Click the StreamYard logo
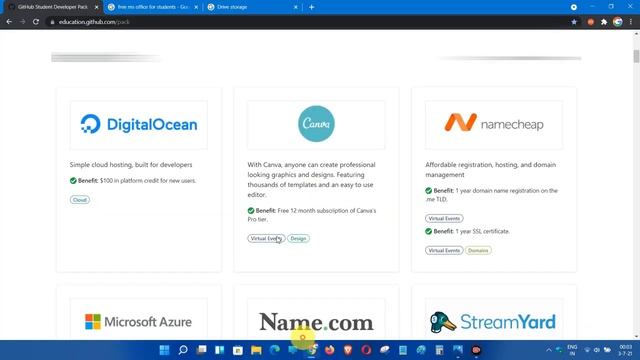The height and width of the screenshot is (360, 640). 493,322
